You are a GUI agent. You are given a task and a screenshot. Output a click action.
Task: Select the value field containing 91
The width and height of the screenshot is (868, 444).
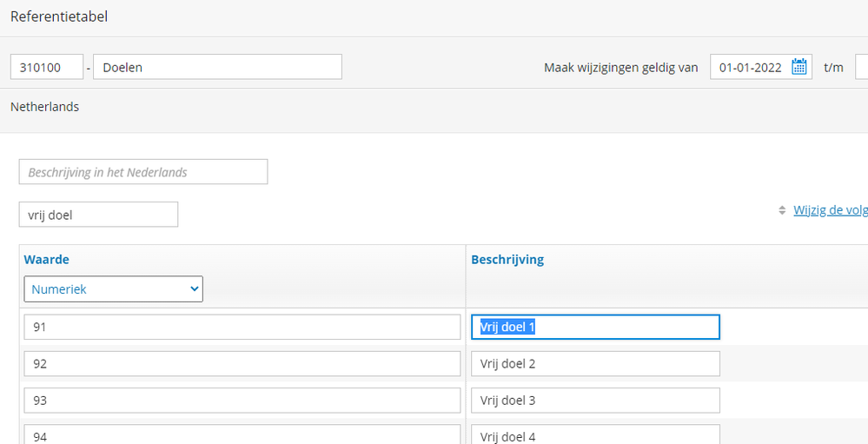tap(242, 328)
